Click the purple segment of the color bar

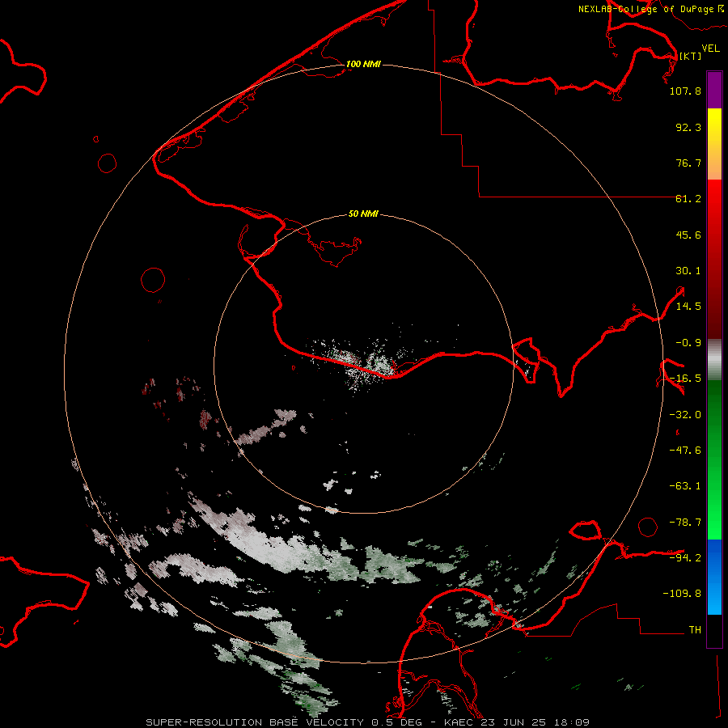click(714, 90)
